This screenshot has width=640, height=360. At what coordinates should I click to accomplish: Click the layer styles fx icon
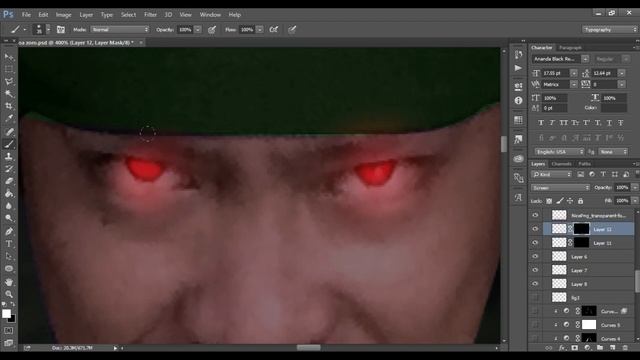coord(562,348)
